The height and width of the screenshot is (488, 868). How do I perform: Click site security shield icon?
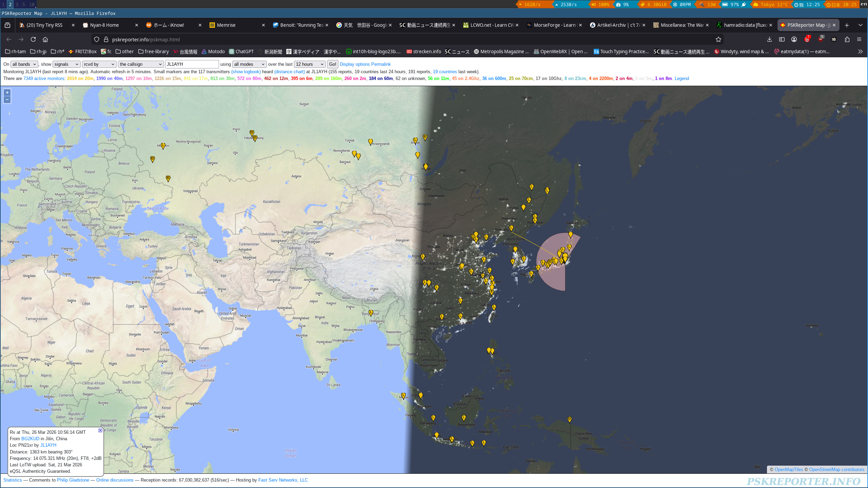[97, 39]
